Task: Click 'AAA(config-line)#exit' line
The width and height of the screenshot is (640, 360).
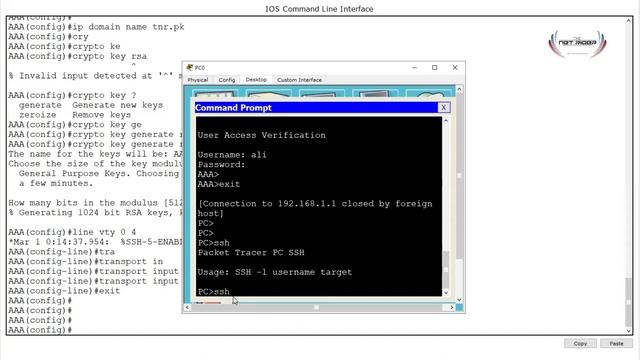Action: [64, 291]
